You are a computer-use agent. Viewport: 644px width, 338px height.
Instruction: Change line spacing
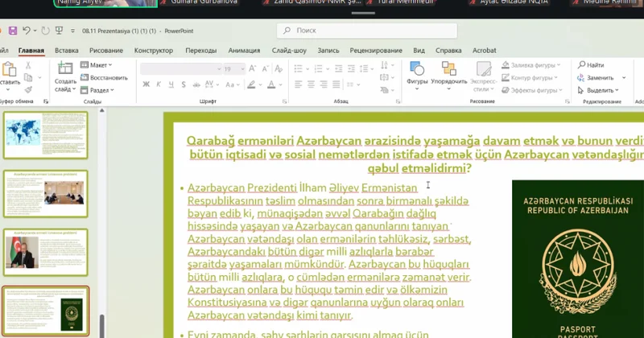(364, 68)
